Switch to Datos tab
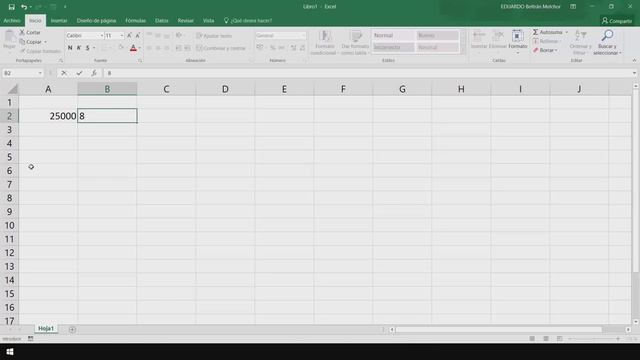The width and height of the screenshot is (640, 360). tap(162, 20)
